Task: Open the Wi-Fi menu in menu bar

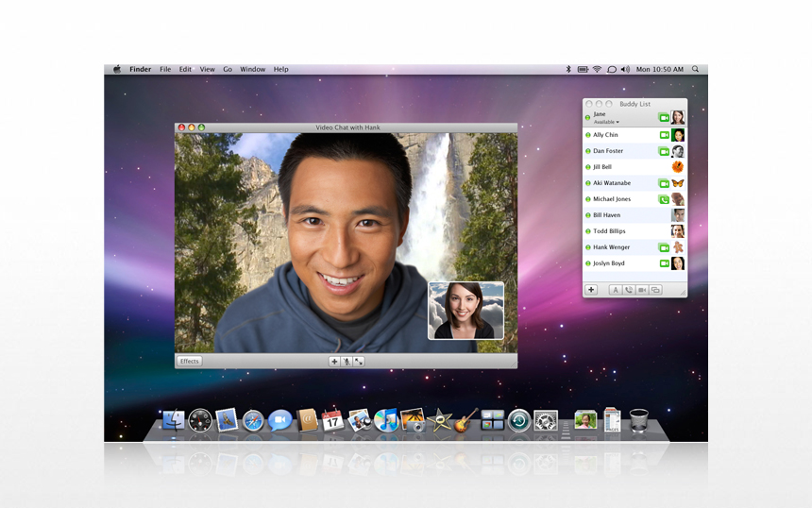Action: [597, 69]
